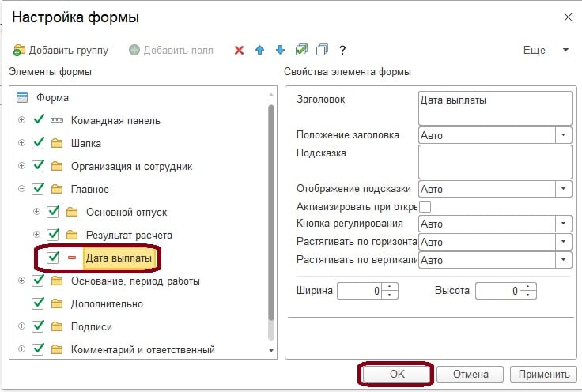Move element down with blue down arrow

280,50
